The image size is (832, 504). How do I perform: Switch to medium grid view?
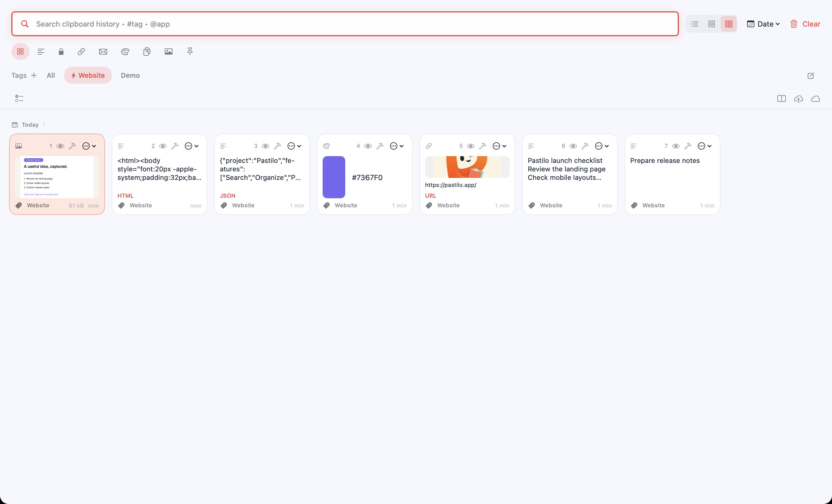pyautogui.click(x=711, y=24)
